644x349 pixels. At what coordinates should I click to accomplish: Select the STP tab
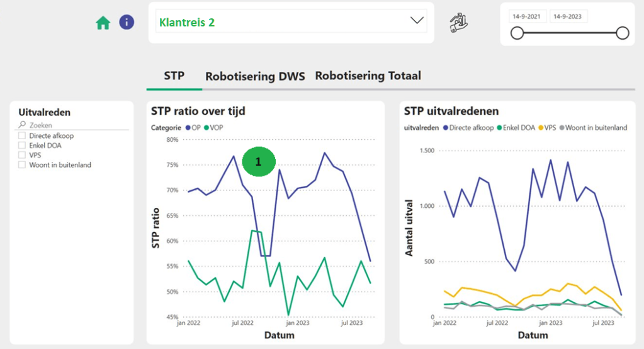[x=174, y=76]
